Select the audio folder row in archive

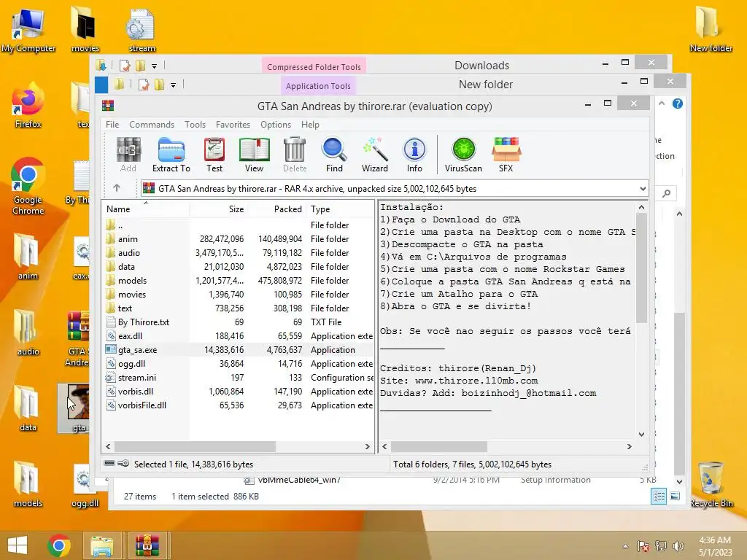(238, 252)
